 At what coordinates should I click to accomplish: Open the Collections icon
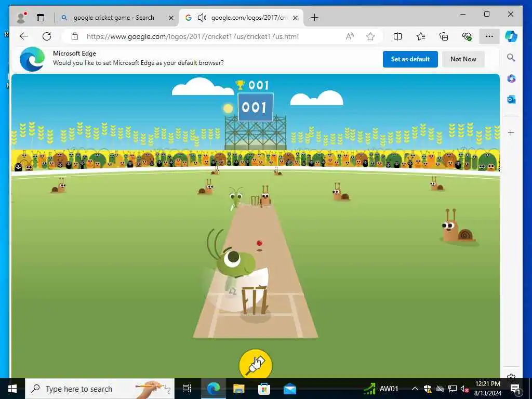click(444, 36)
